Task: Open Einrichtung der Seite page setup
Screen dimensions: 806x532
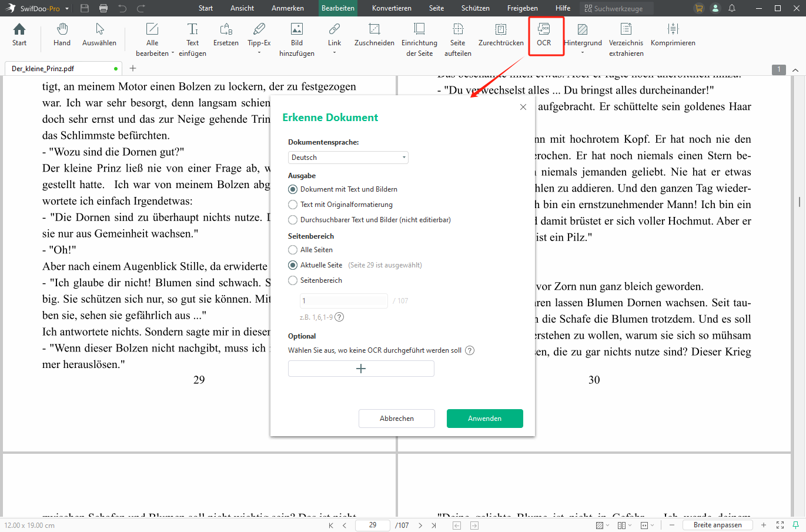Action: coord(419,39)
